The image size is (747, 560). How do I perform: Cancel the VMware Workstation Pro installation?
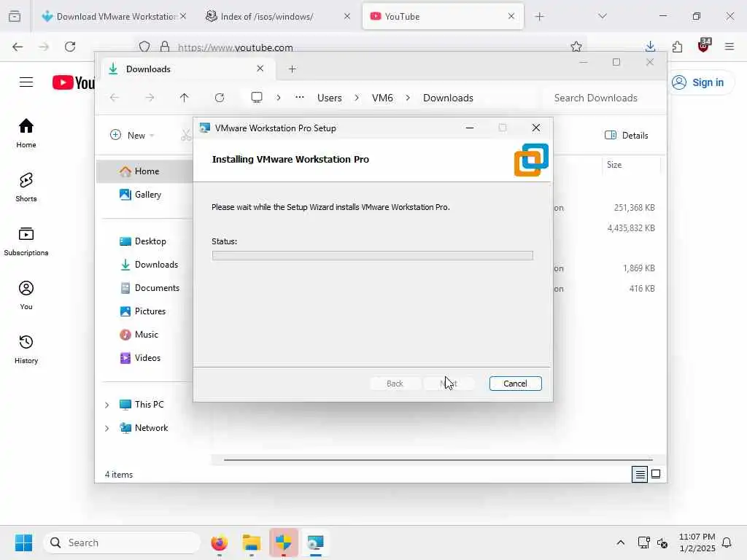coord(515,384)
